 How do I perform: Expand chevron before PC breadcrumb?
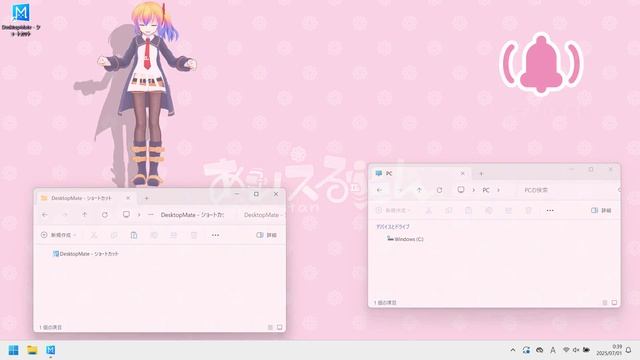click(473, 190)
